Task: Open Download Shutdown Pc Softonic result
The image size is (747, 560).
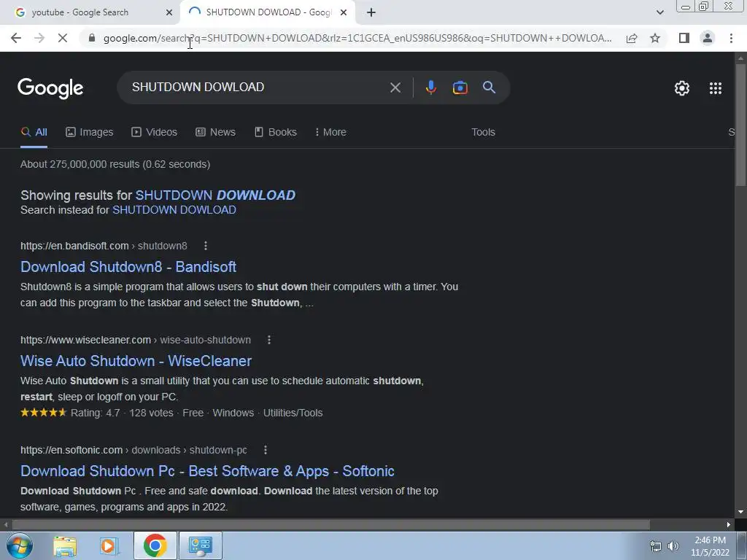Action: pos(207,471)
